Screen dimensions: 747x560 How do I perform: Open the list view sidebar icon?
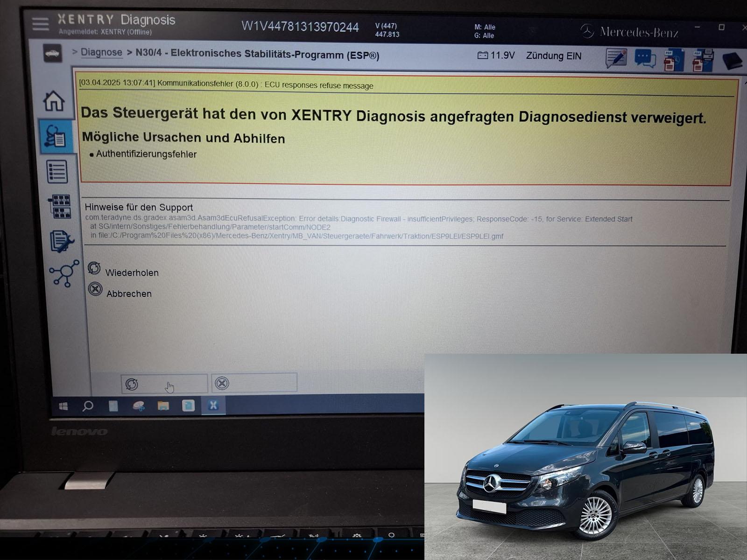57,171
